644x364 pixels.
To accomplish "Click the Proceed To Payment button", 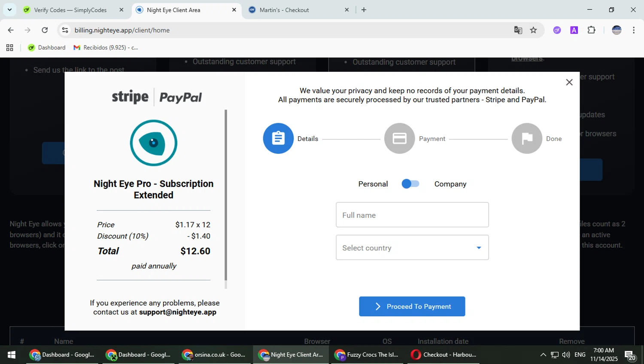I will [412, 306].
